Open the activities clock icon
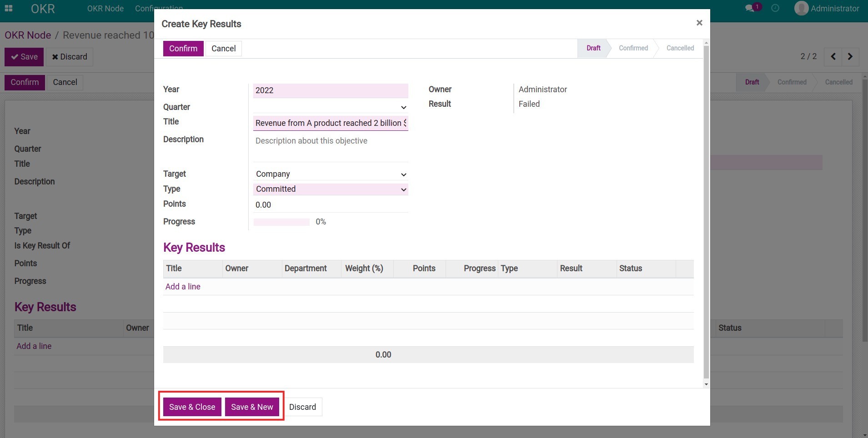This screenshot has width=868, height=438. [776, 8]
